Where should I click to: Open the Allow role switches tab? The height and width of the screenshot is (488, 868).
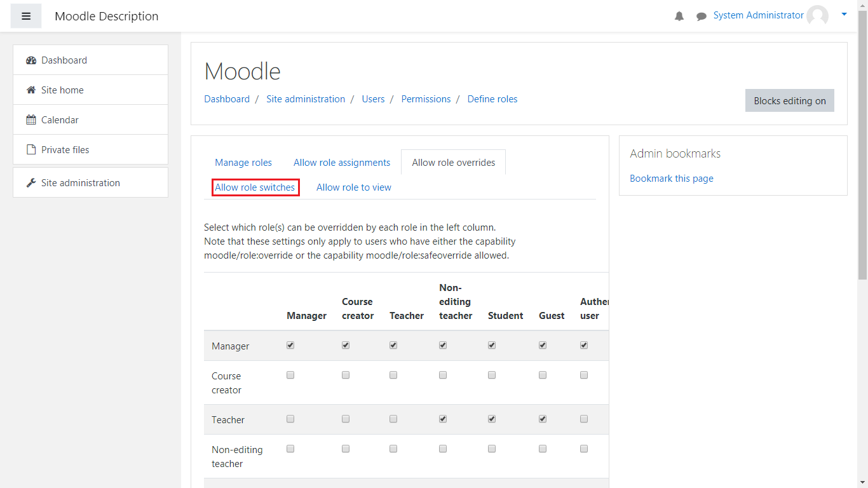pos(255,187)
